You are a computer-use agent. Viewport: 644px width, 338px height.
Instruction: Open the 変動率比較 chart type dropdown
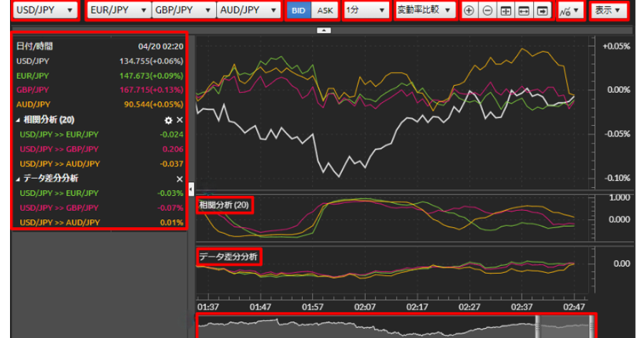click(x=425, y=11)
